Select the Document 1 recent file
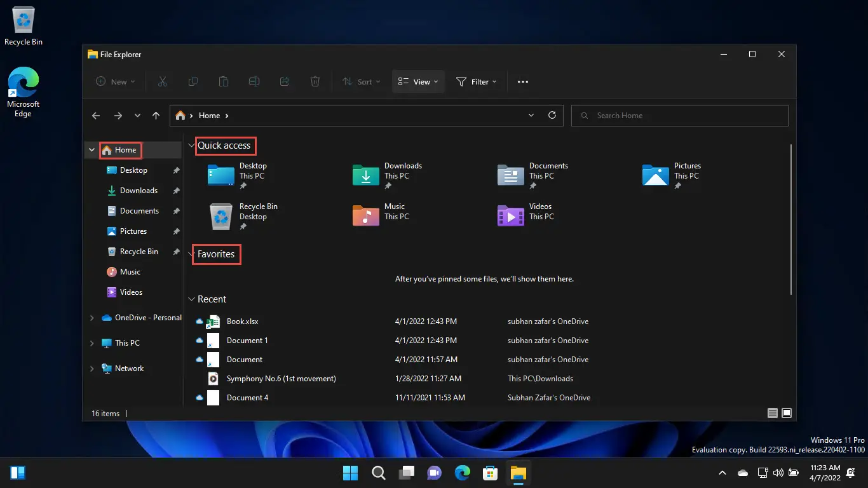The width and height of the screenshot is (868, 488). 247,341
